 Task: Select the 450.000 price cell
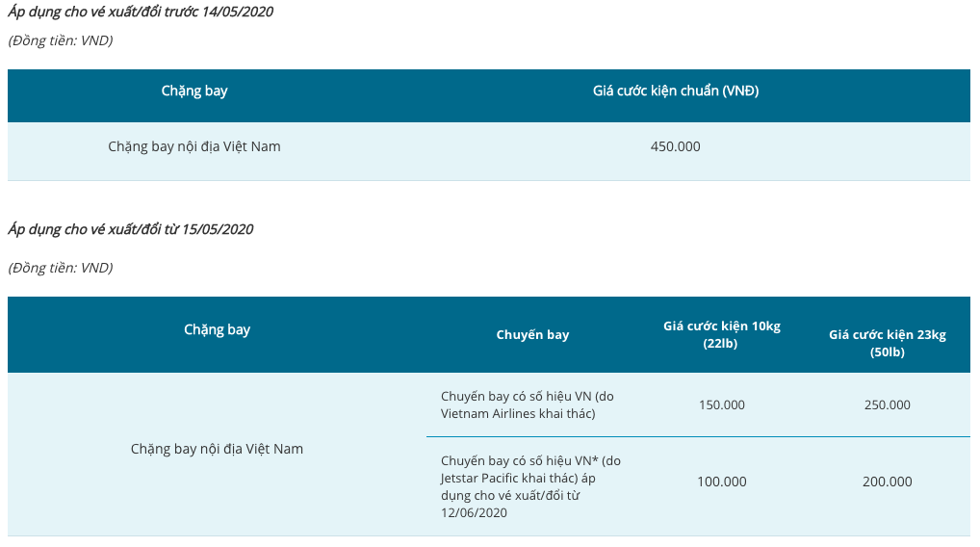click(x=676, y=146)
